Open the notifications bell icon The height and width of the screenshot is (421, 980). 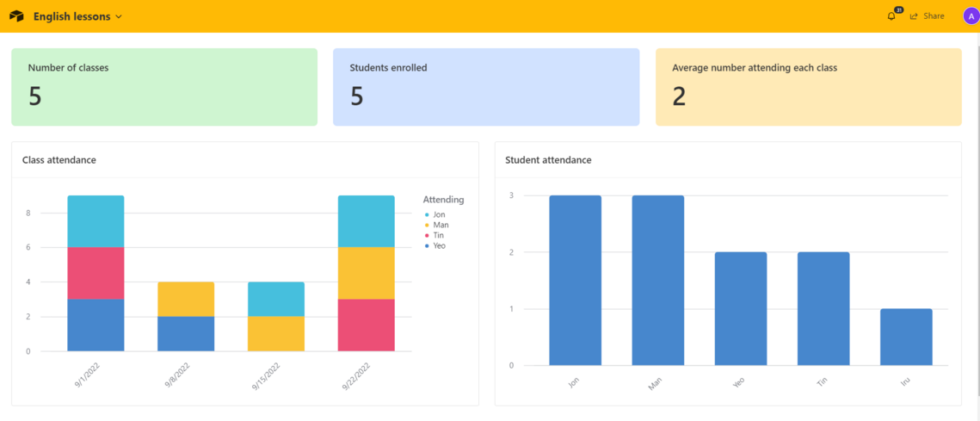pyautogui.click(x=891, y=16)
